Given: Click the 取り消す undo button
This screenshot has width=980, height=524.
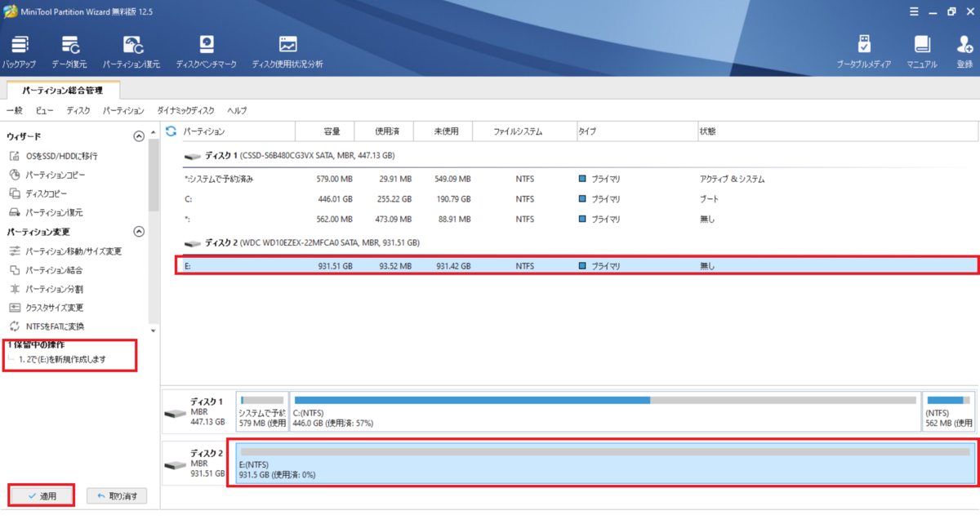Looking at the screenshot, I should coord(117,495).
